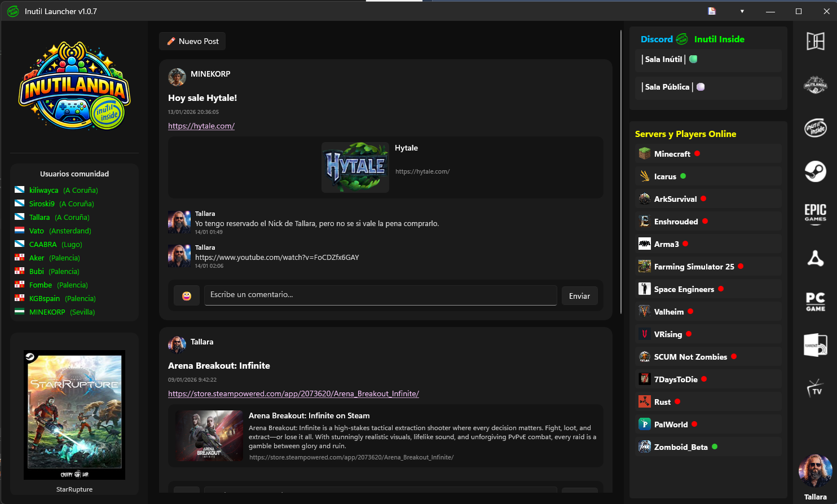Open the Arena Breakout Steam store link
The image size is (837, 504).
293,394
